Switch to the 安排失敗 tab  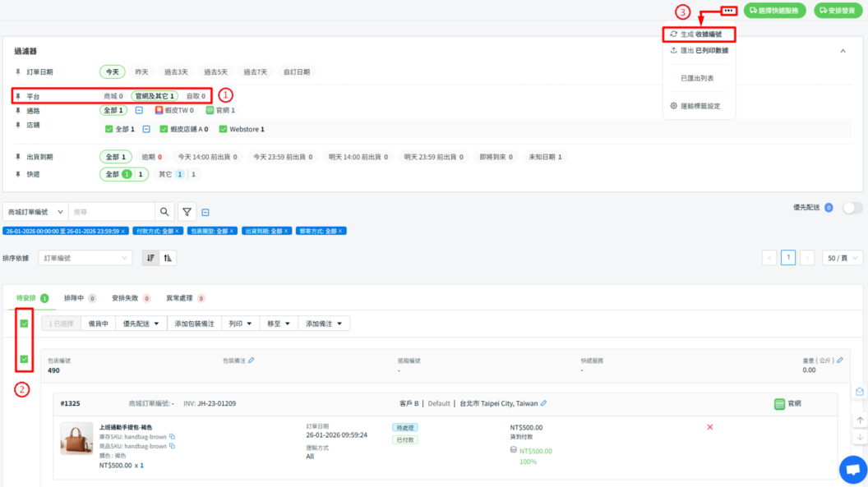[130, 298]
